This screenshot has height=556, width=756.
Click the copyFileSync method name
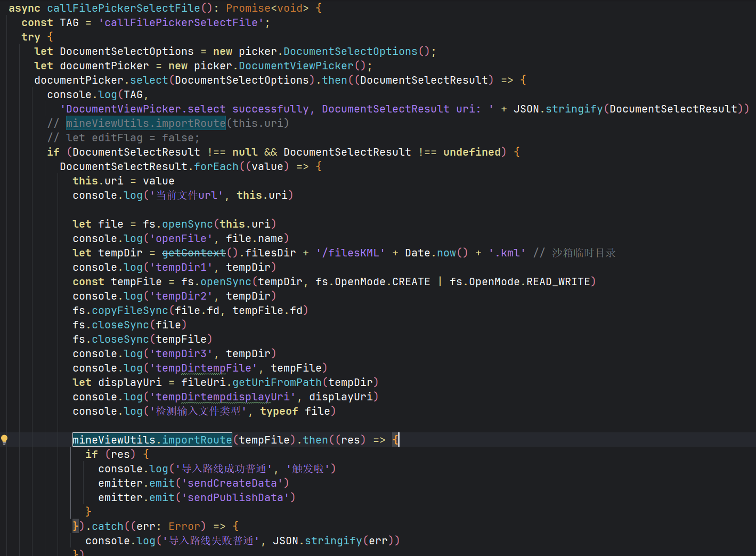pos(129,310)
